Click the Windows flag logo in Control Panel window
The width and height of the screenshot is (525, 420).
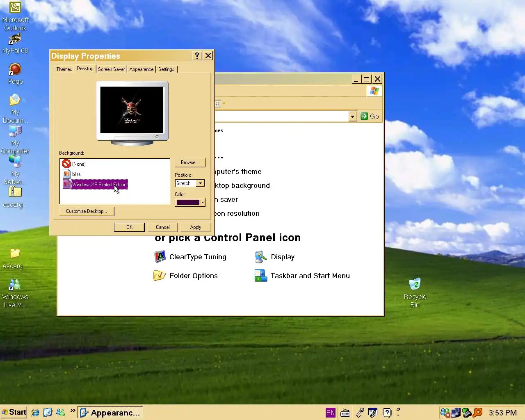point(374,91)
